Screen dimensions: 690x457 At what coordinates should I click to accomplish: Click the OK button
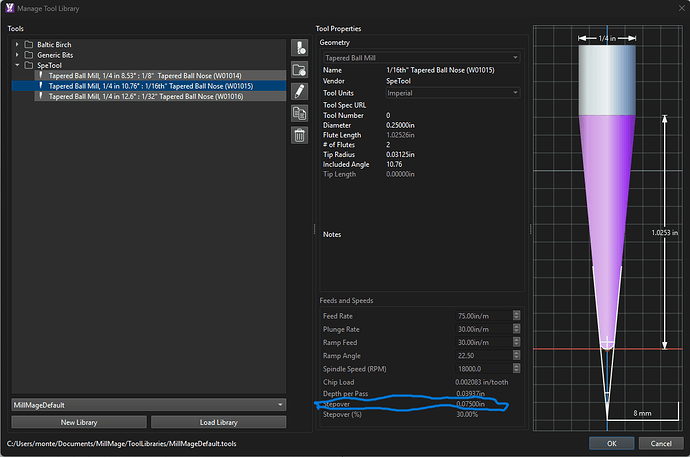[612, 443]
